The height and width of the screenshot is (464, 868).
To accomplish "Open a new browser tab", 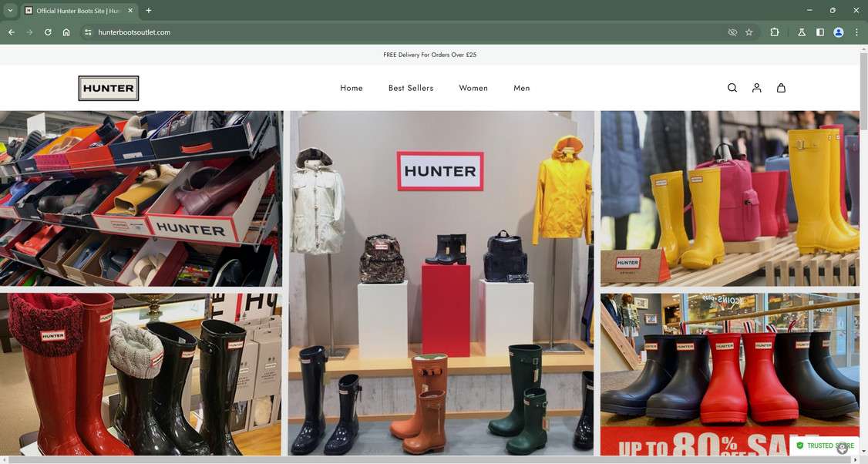I will click(x=148, y=11).
